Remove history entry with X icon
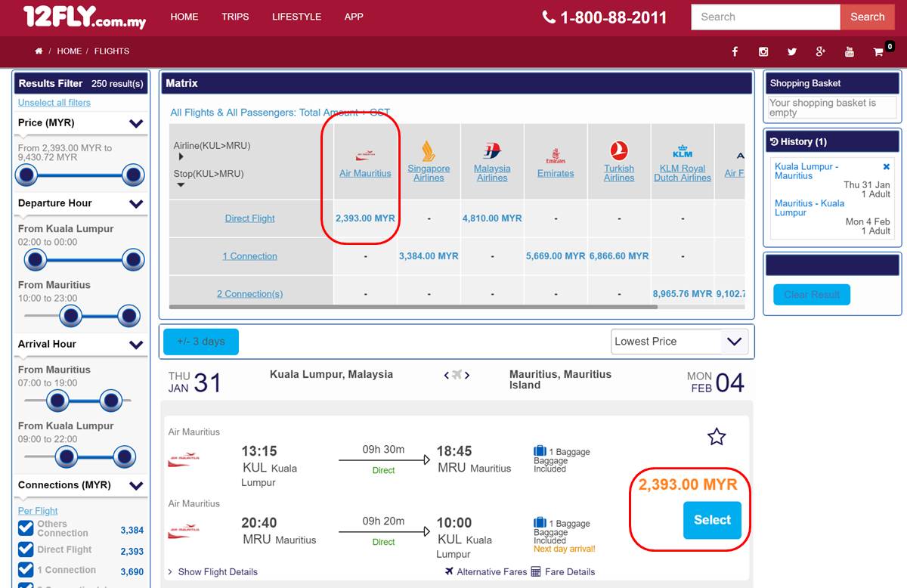 click(886, 167)
